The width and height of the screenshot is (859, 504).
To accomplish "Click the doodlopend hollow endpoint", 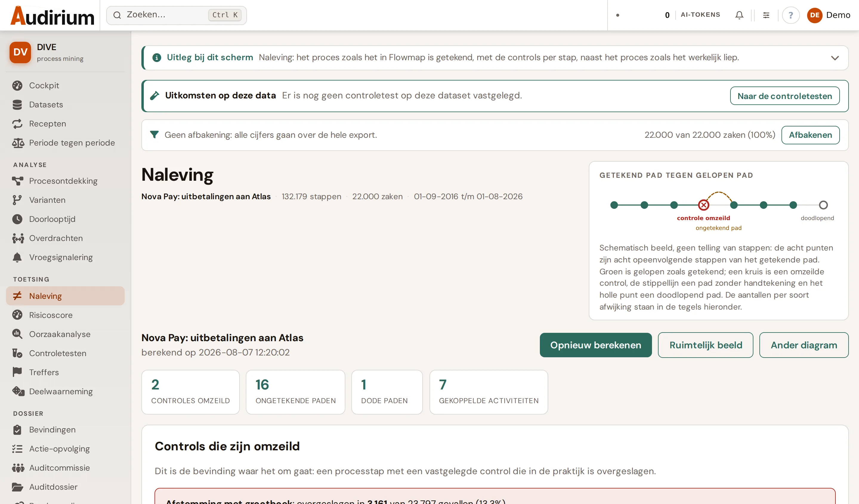I will (x=823, y=205).
